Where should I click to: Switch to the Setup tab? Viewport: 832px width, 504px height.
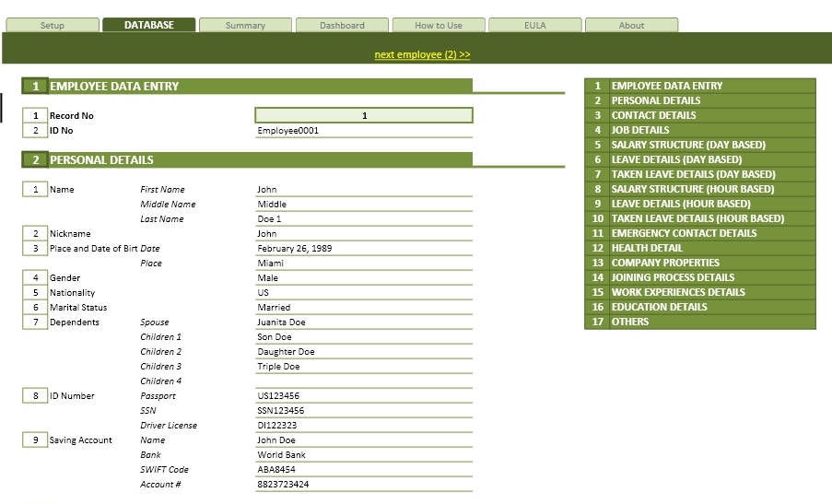click(x=53, y=25)
